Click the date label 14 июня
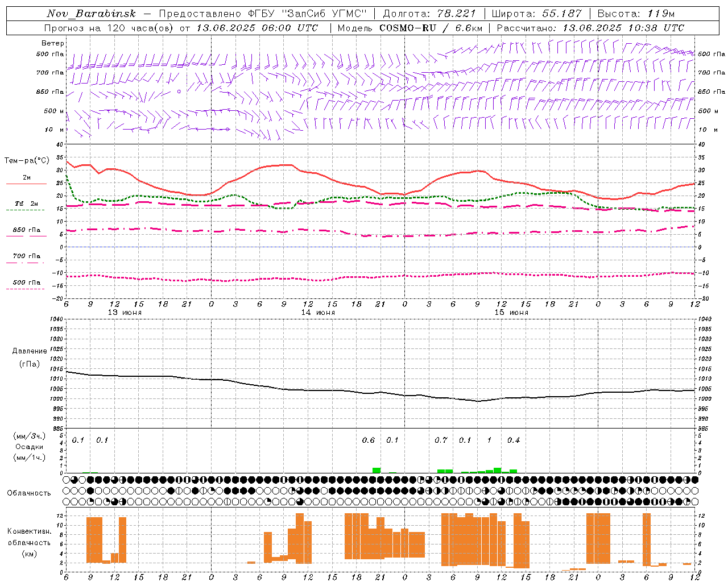This screenshot has width=728, height=582. pos(318,313)
